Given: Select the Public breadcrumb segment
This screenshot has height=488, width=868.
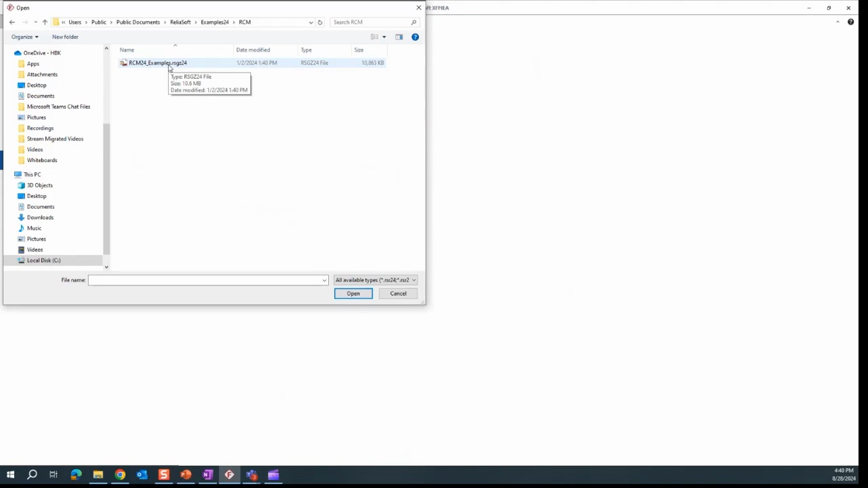Looking at the screenshot, I should pos(99,22).
